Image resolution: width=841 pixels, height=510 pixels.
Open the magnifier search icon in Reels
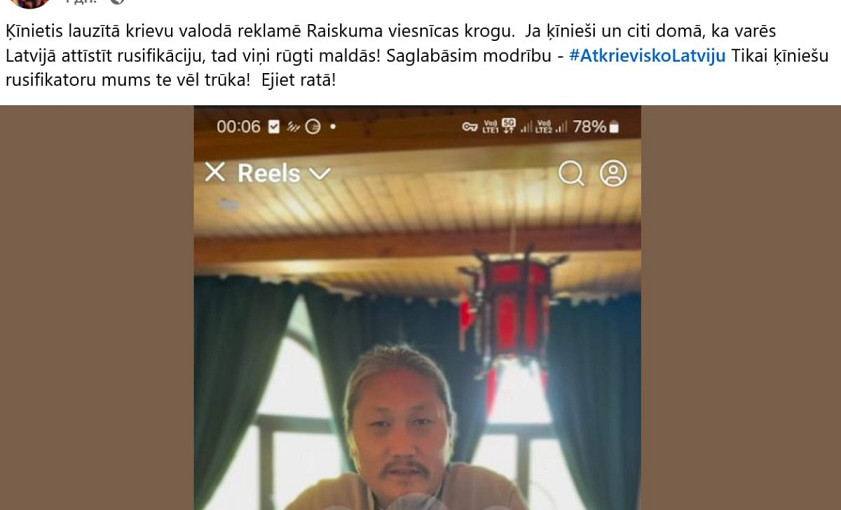coord(571,174)
